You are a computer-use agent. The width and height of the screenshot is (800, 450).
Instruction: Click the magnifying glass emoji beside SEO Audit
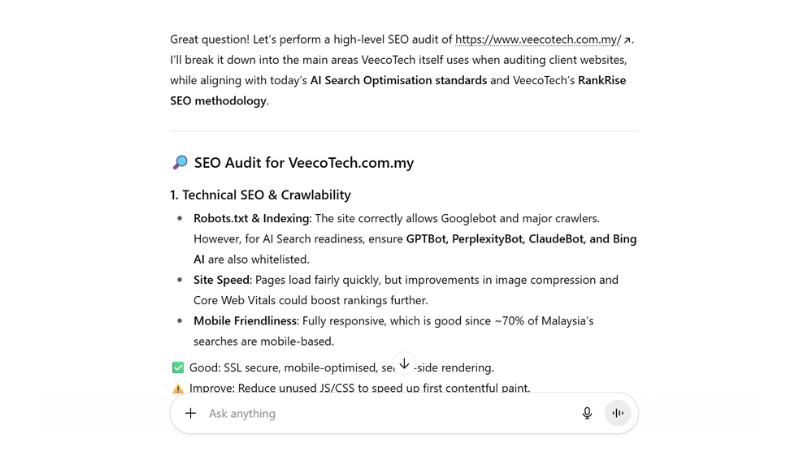[180, 162]
